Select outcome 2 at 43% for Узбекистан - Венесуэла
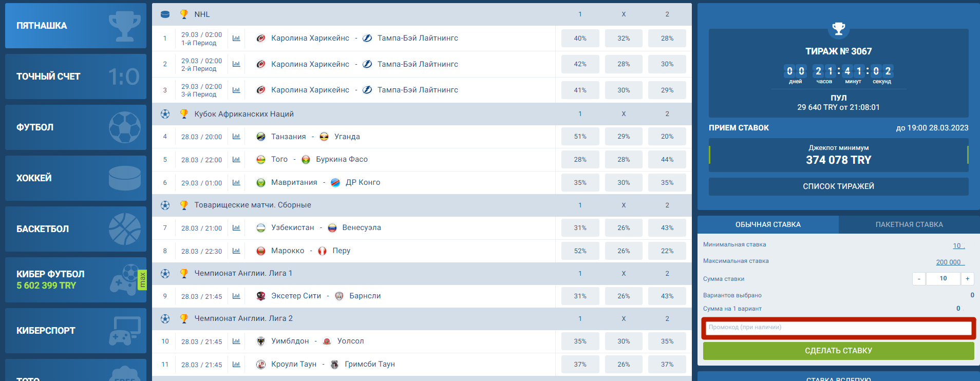Viewport: 980px width, 381px height. (667, 228)
